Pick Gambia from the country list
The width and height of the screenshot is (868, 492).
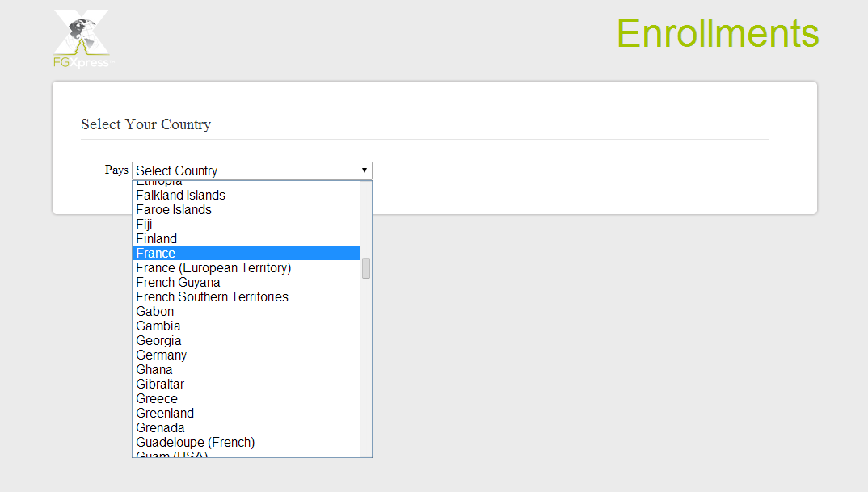point(246,326)
